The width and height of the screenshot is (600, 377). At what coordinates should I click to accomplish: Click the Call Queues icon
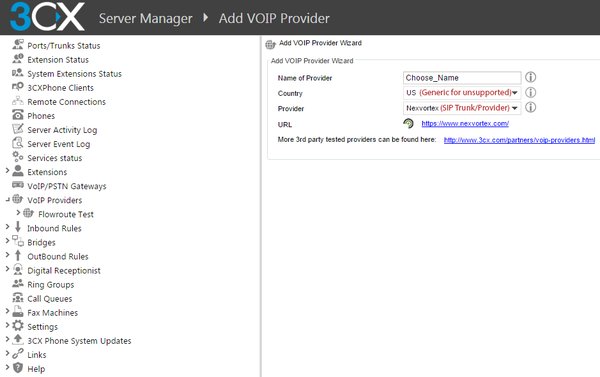[18, 297]
